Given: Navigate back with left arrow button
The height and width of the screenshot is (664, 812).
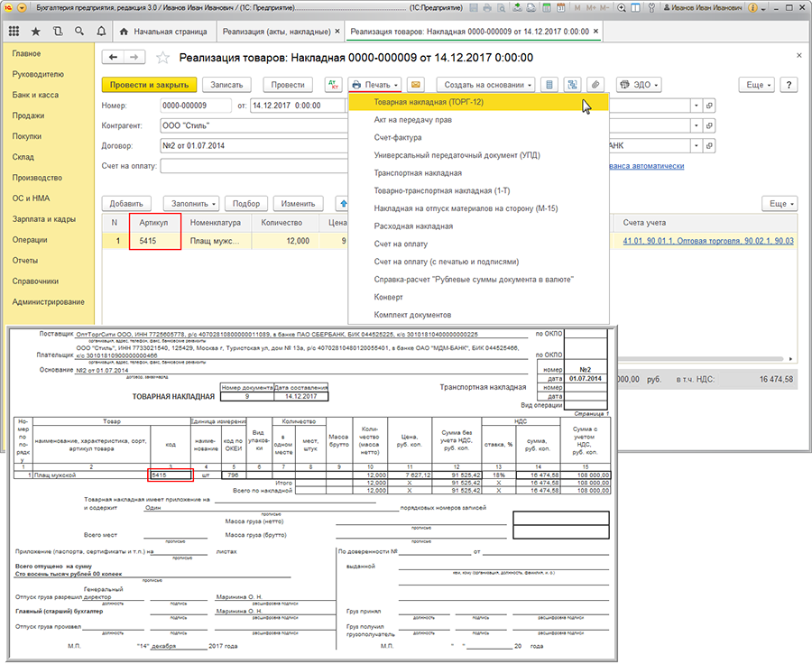Looking at the screenshot, I should coord(114,58).
